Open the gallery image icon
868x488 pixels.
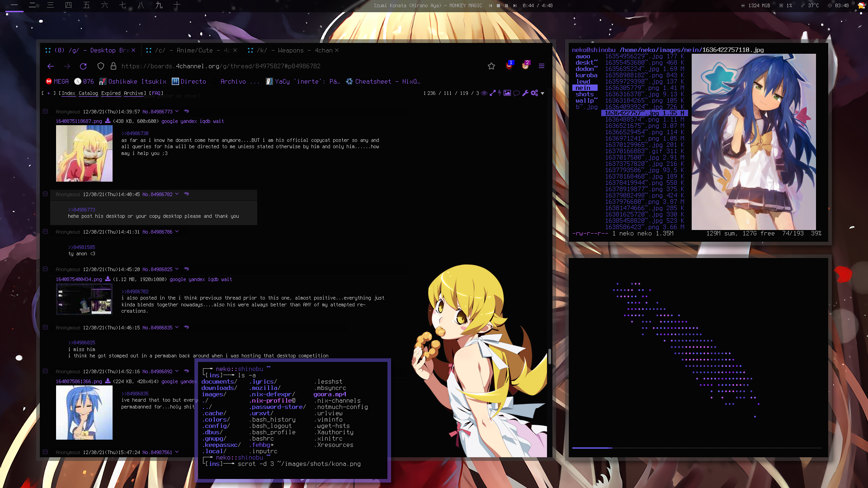(x=507, y=93)
